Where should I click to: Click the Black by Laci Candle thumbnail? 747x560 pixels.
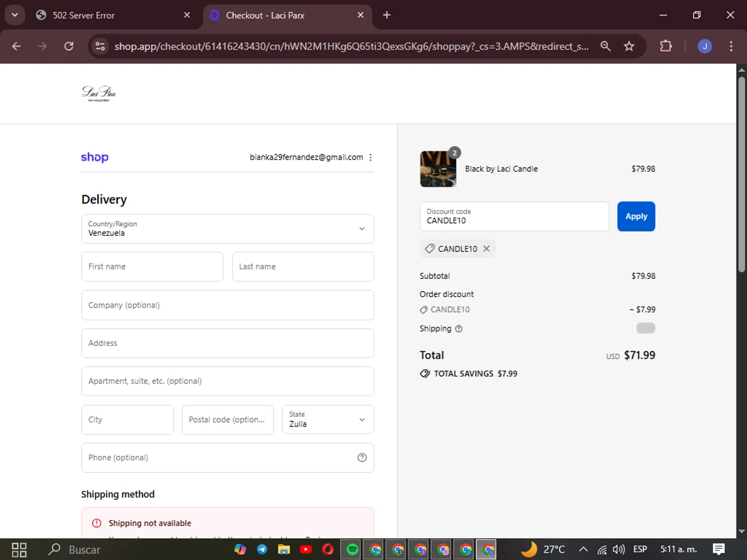[438, 169]
